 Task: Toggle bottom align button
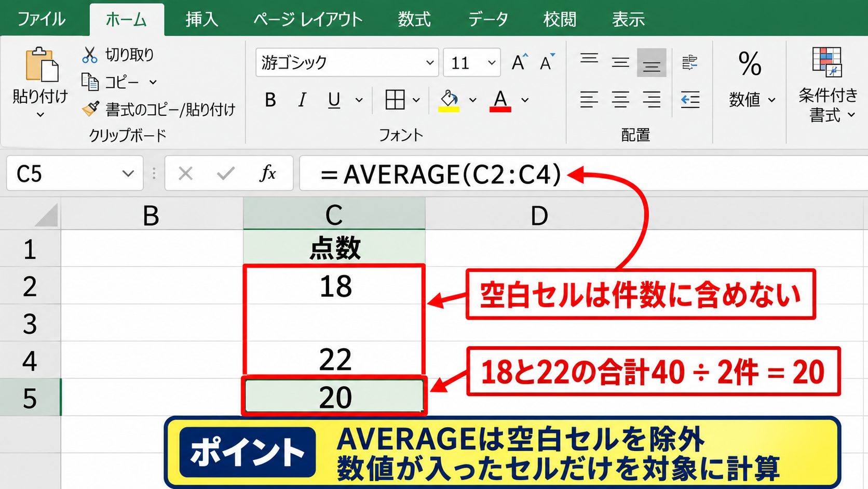click(x=652, y=63)
